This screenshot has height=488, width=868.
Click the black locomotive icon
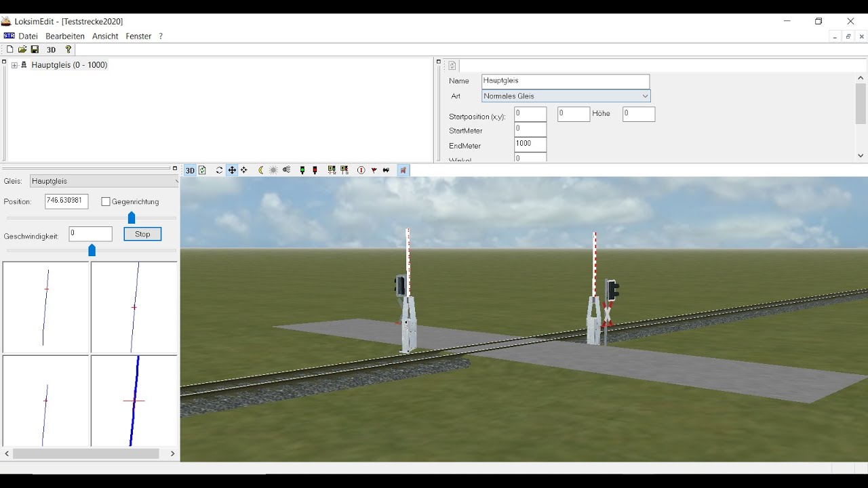[x=386, y=170]
